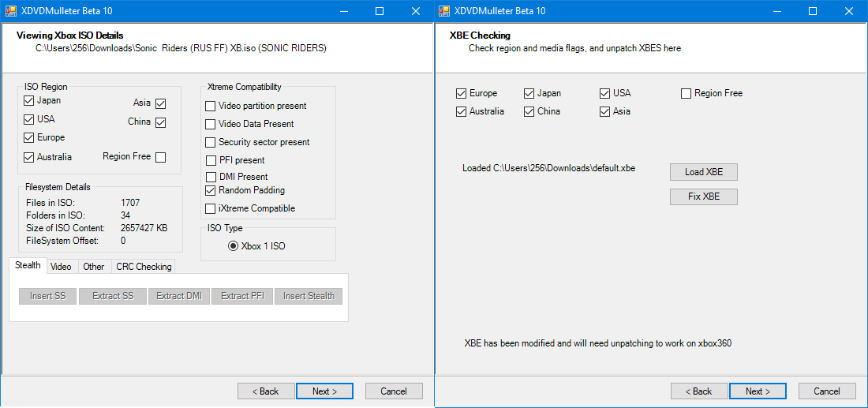The image size is (868, 408).
Task: Check Video partition present option
Action: (x=211, y=106)
